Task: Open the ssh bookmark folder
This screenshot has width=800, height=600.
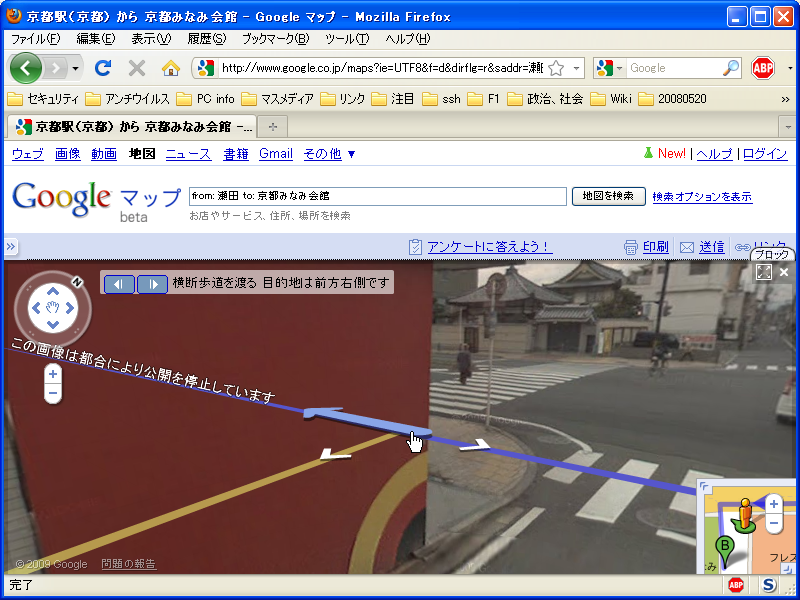Action: click(x=441, y=99)
